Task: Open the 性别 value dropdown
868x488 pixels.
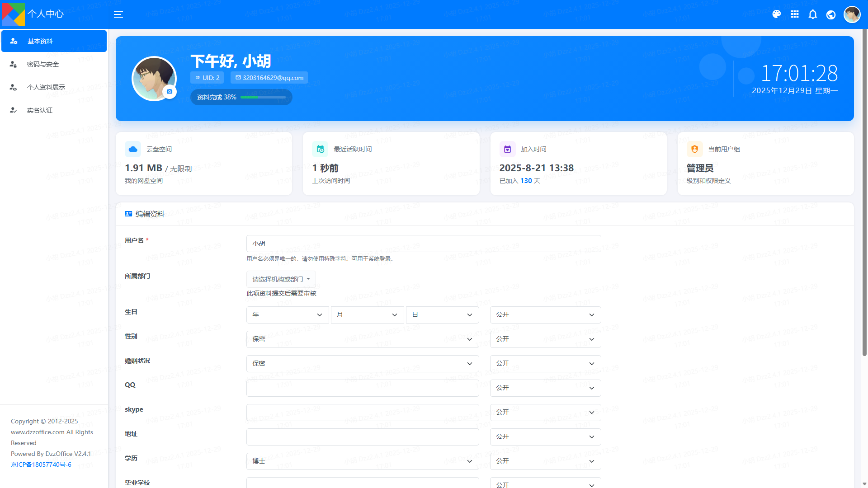Action: click(363, 339)
